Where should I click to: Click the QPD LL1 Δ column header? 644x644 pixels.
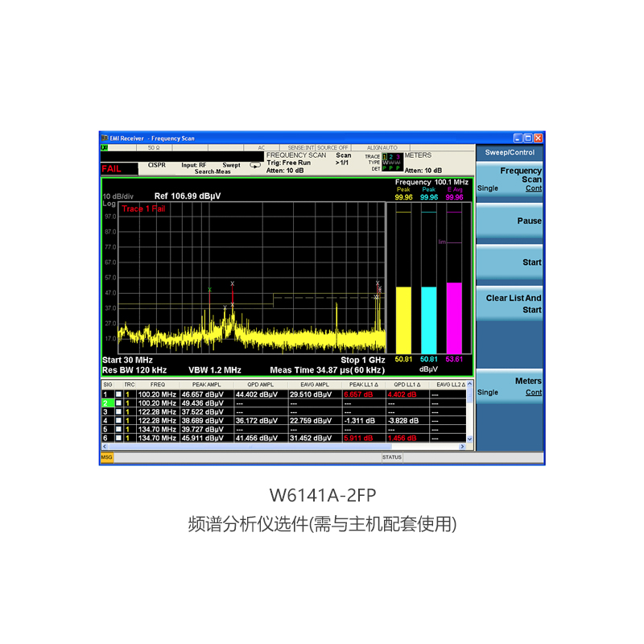click(407, 385)
